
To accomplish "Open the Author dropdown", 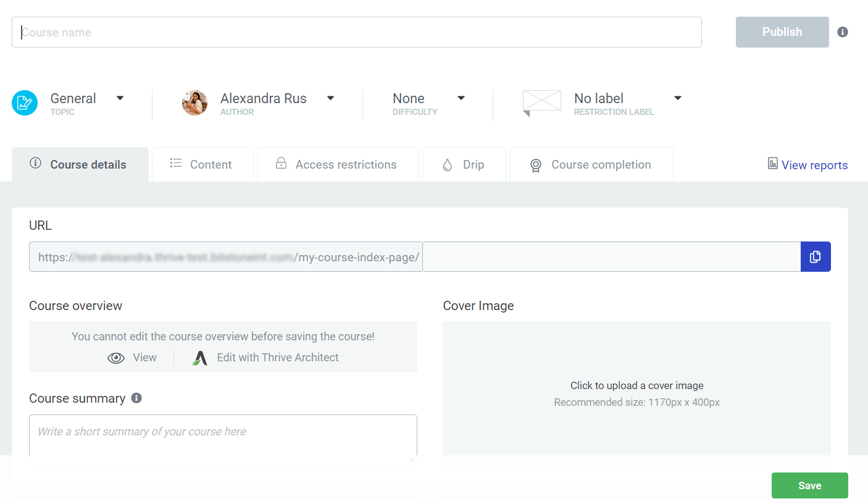I will [330, 98].
